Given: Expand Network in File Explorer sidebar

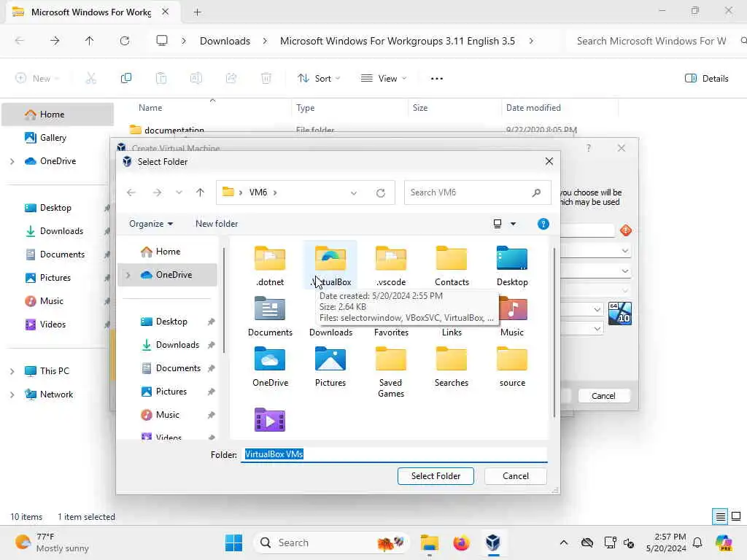Looking at the screenshot, I should coord(12,394).
